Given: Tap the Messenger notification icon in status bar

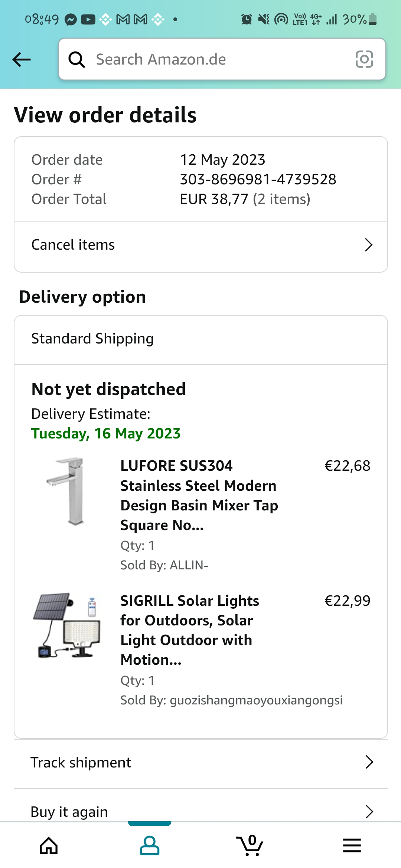Looking at the screenshot, I should 71,19.
